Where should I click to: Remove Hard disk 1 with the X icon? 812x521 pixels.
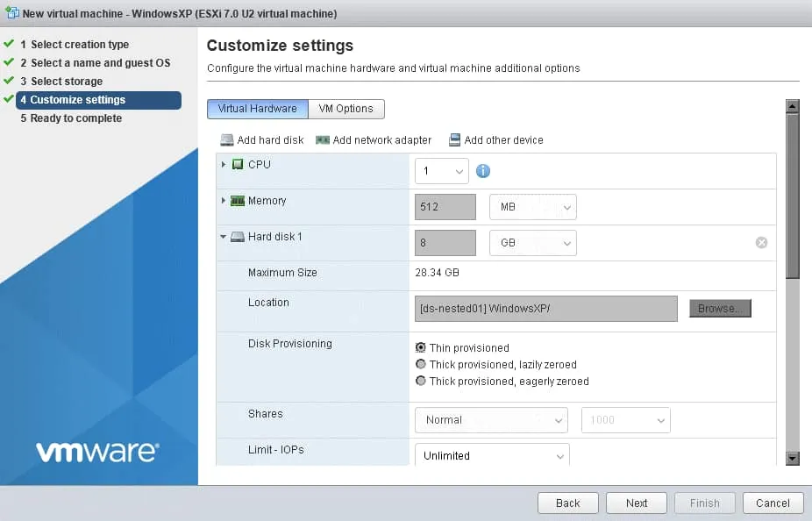[761, 243]
